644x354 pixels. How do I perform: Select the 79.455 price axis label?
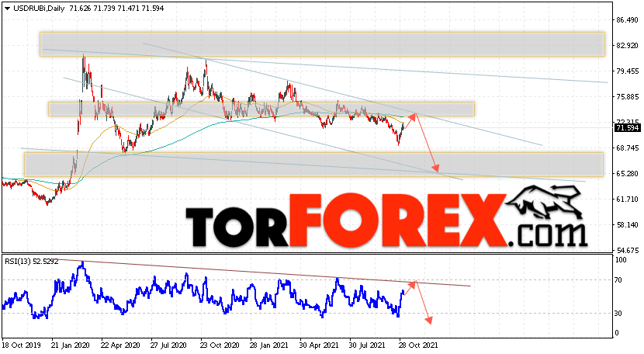coord(627,71)
